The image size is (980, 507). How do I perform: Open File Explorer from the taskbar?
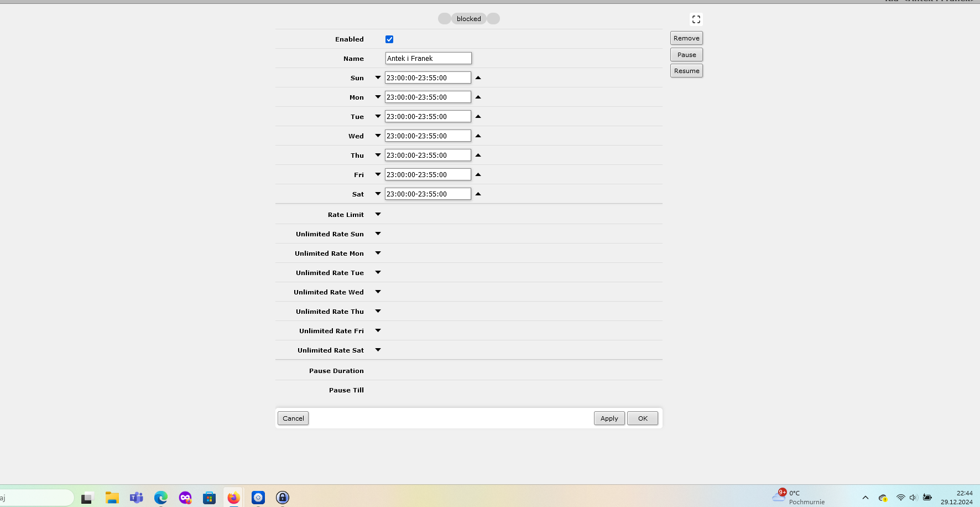tap(112, 497)
